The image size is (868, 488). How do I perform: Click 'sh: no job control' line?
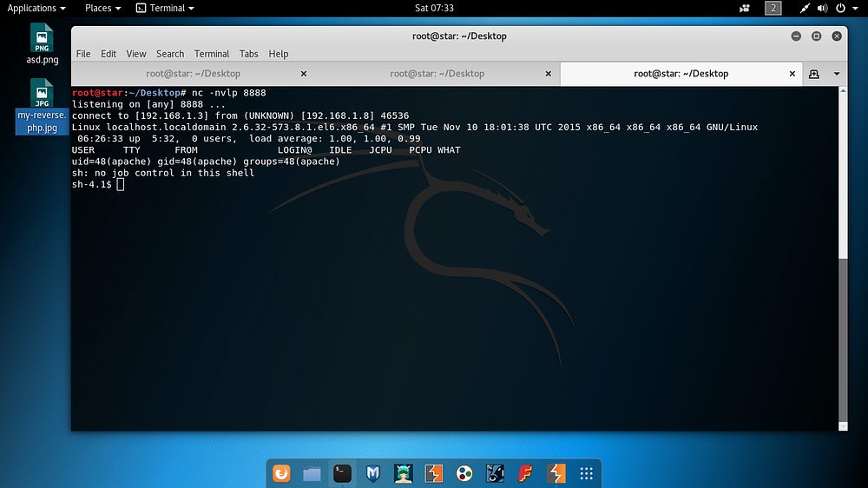tap(163, 173)
